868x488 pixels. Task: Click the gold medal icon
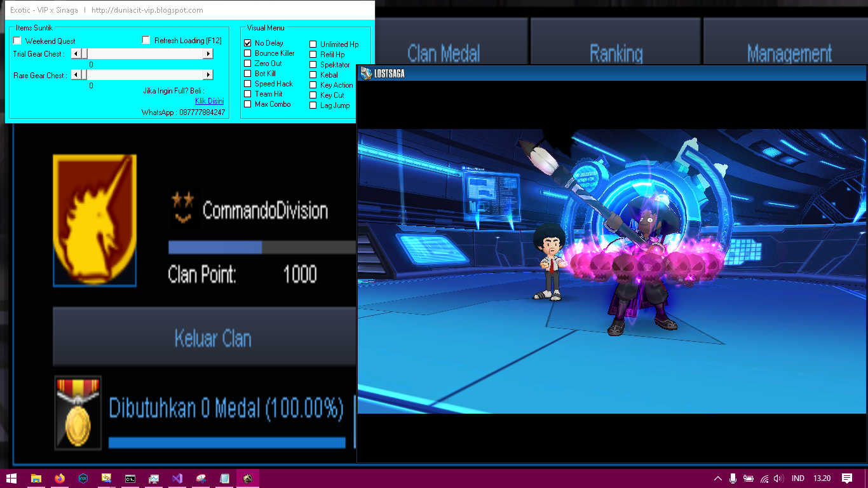pos(78,412)
